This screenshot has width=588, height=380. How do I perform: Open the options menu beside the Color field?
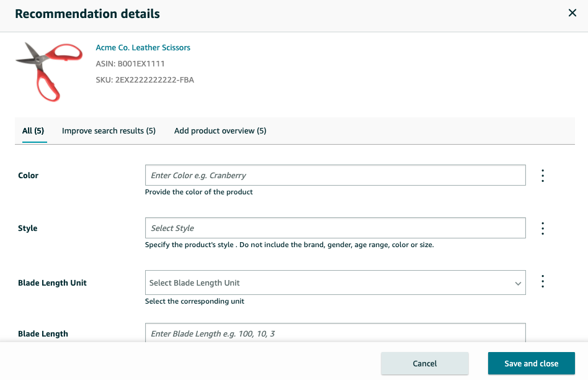coord(543,175)
